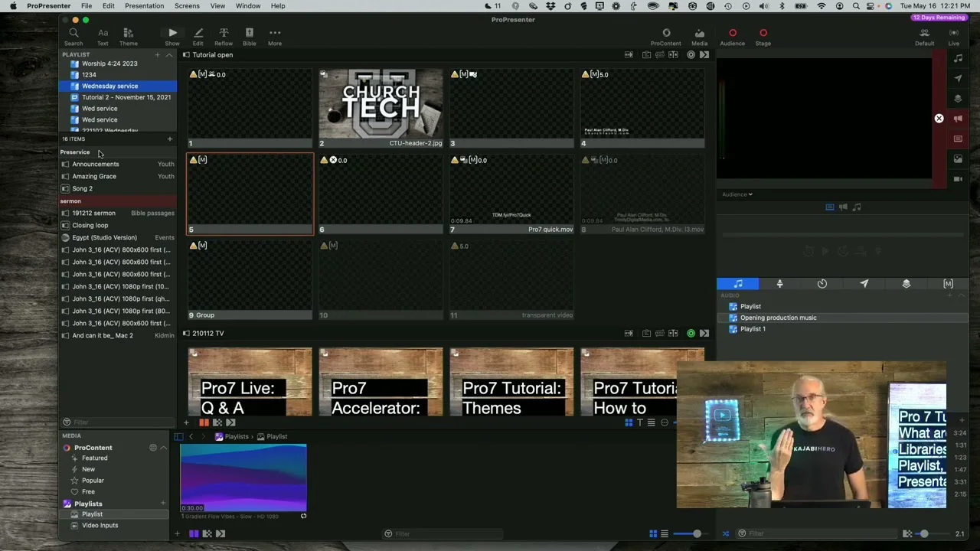Toggle the Stage output

click(x=763, y=33)
